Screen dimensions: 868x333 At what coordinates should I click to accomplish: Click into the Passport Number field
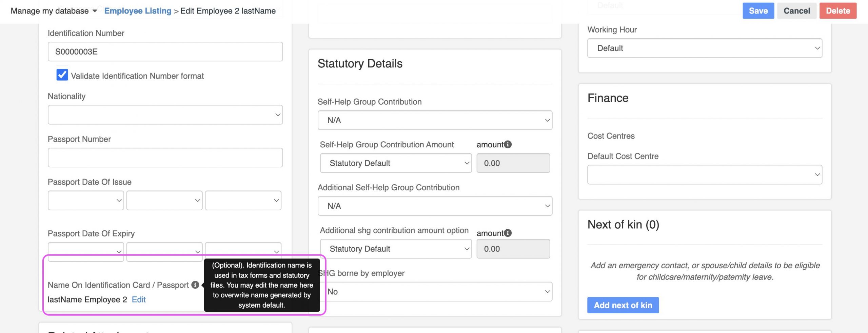click(165, 158)
